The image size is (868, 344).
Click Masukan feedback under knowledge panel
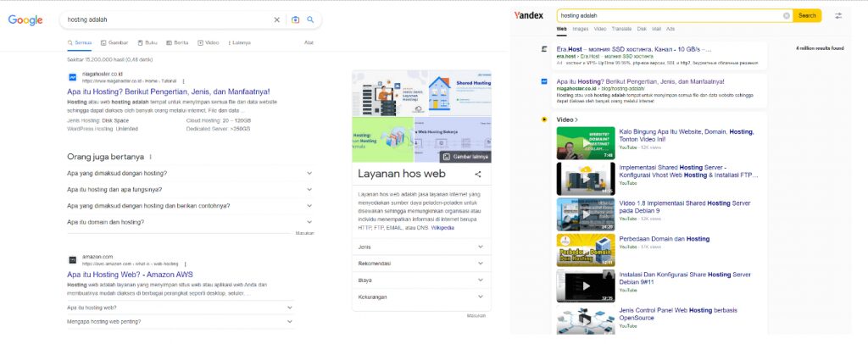click(476, 316)
